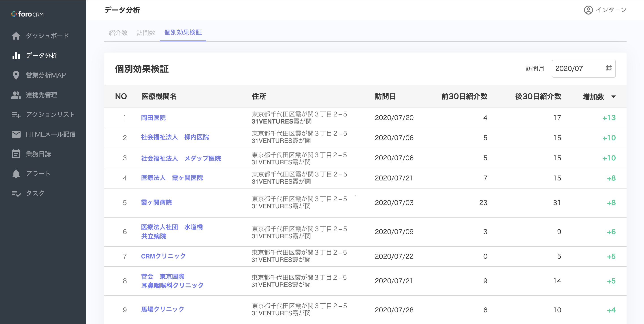The height and width of the screenshot is (324, 644).
Task: Click visit date 2020/07/22
Action: point(394,256)
